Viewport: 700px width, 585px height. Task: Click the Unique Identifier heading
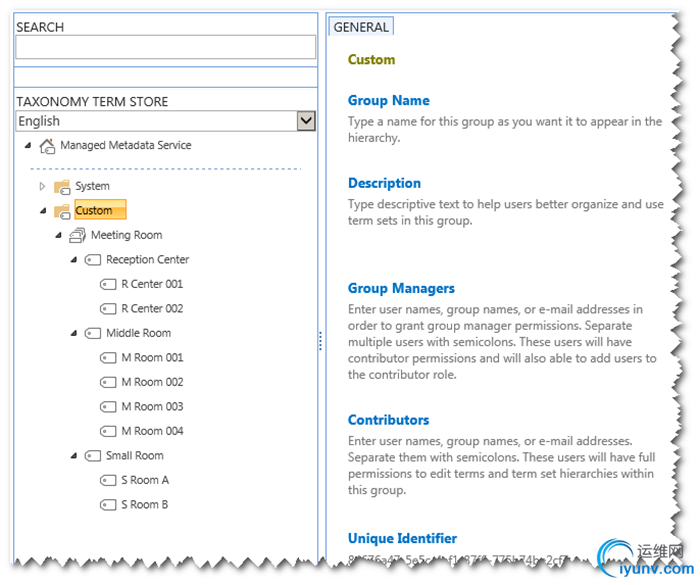pyautogui.click(x=402, y=539)
